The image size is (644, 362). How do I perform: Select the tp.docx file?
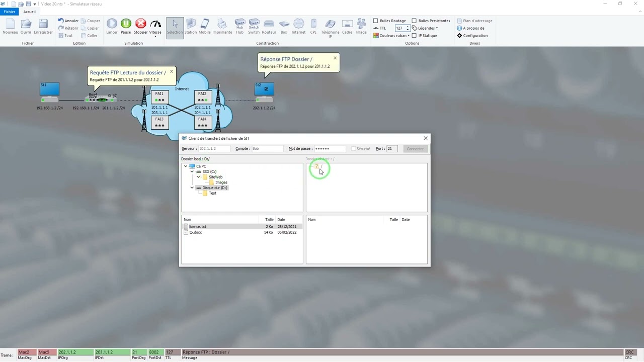coord(242,232)
